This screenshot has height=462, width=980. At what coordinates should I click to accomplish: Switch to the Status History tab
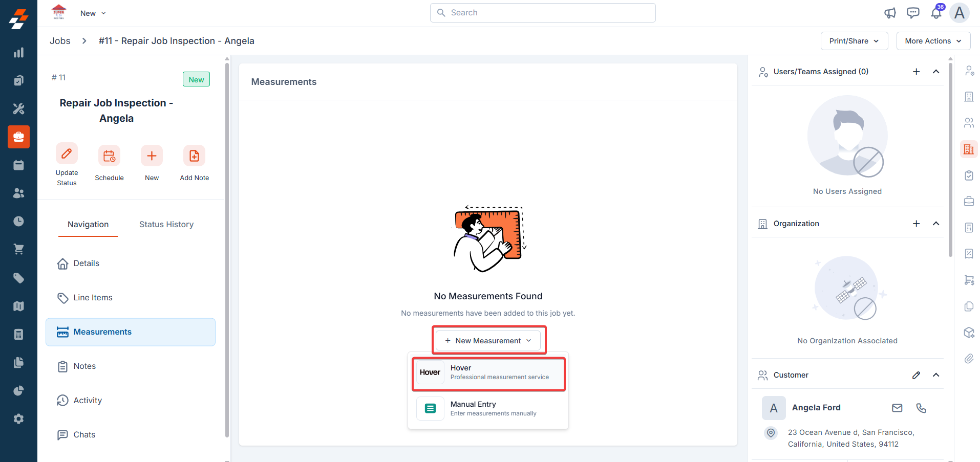[166, 224]
